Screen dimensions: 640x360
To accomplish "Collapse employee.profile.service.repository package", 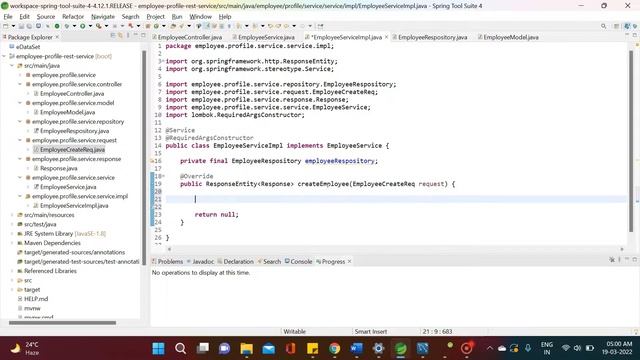I will tap(20, 122).
